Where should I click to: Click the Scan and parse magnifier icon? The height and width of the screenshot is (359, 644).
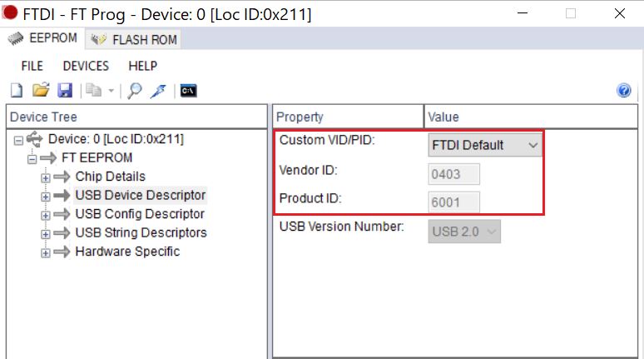click(x=134, y=91)
